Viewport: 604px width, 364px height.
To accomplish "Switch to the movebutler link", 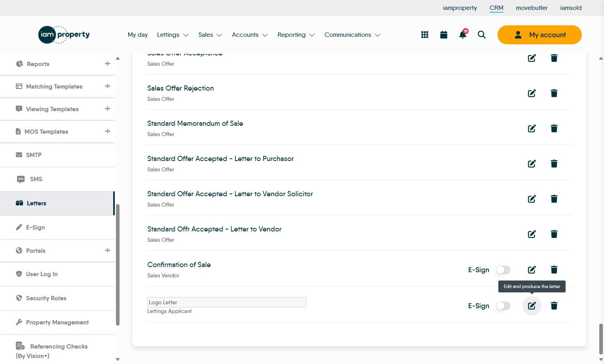I will (532, 8).
